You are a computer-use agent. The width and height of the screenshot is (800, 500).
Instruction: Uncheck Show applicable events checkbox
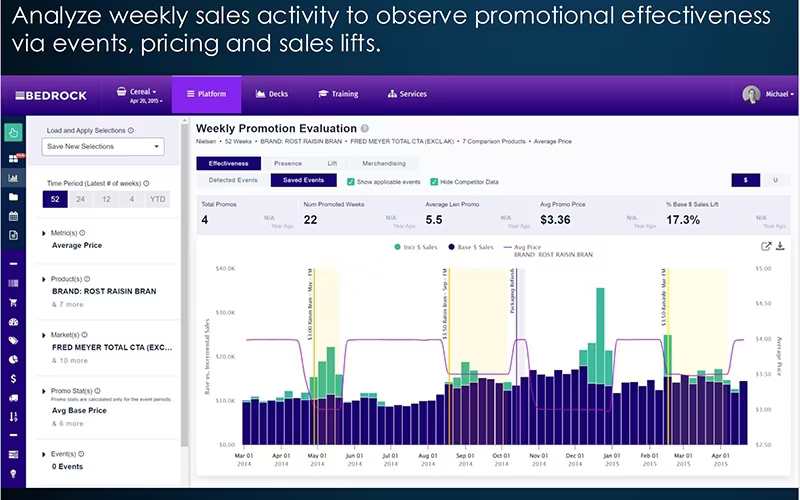point(351,182)
